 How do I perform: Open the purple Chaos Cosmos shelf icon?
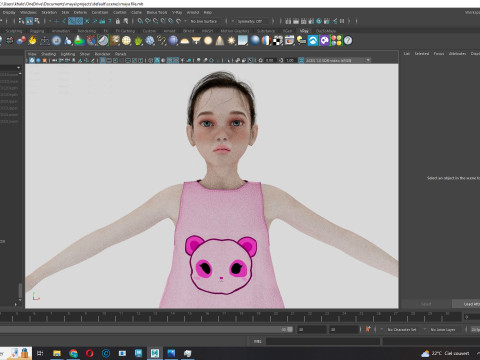pyautogui.click(x=324, y=41)
